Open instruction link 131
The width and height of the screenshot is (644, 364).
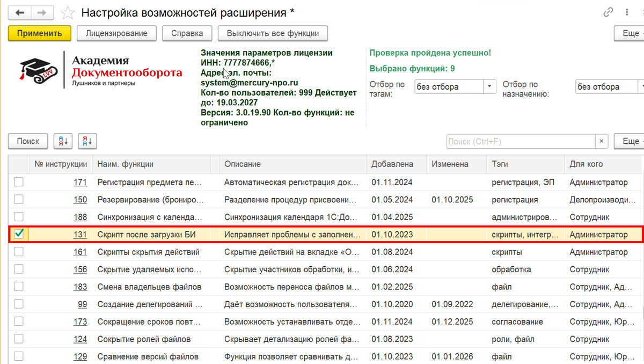80,235
